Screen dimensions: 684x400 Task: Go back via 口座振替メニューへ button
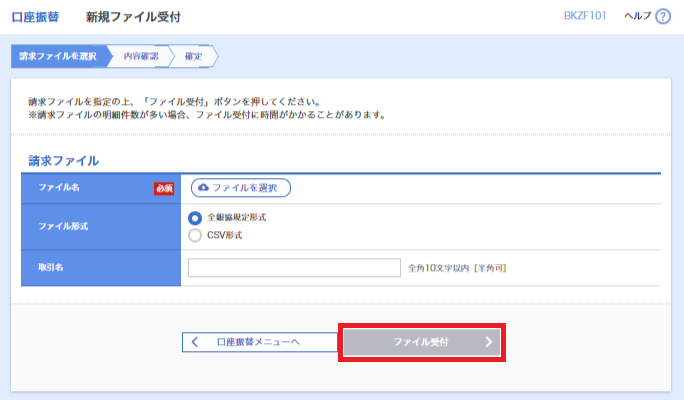tap(260, 342)
